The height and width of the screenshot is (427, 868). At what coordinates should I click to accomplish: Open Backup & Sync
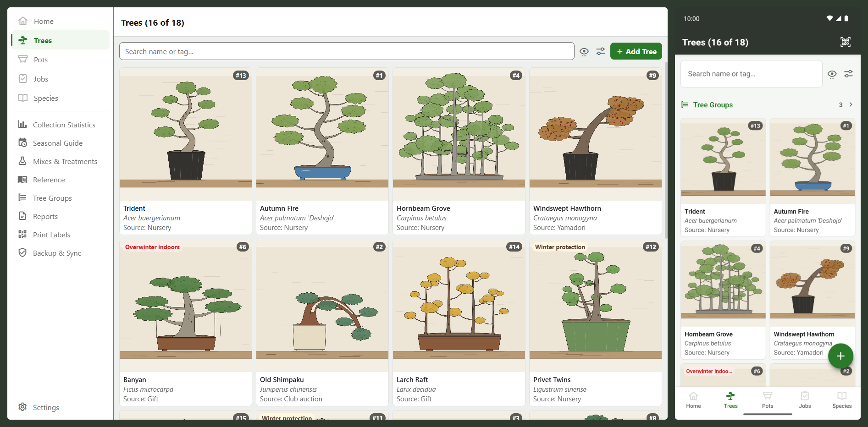click(61, 253)
